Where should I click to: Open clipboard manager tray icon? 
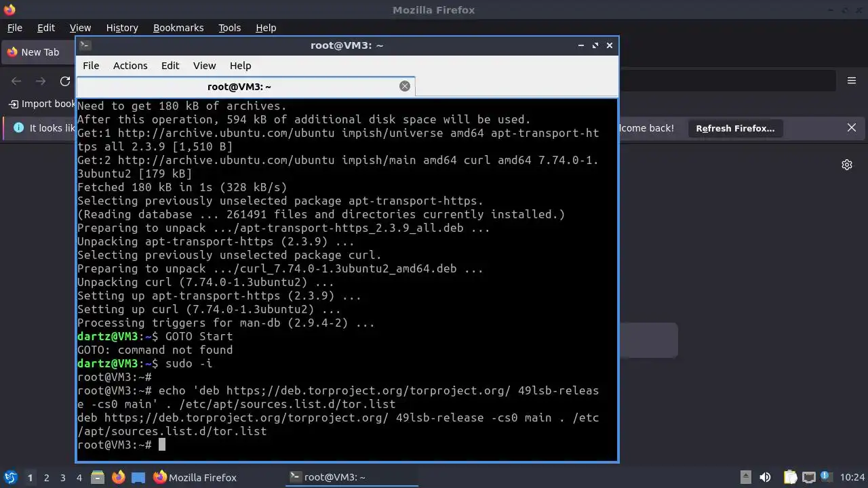click(x=790, y=477)
